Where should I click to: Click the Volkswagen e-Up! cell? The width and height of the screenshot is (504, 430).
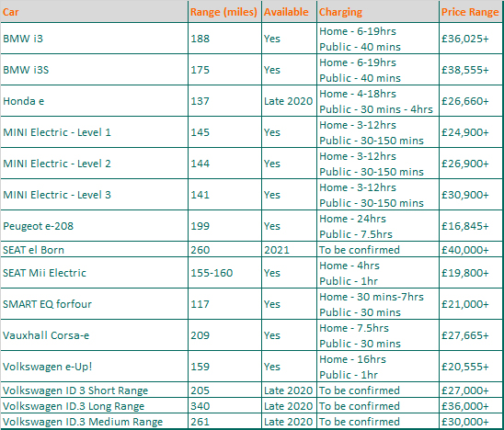click(x=94, y=367)
